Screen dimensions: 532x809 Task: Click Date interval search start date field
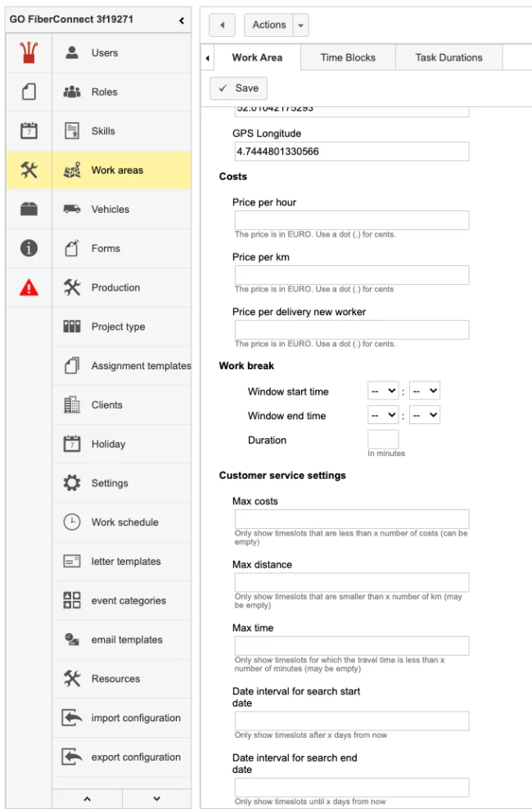(352, 721)
